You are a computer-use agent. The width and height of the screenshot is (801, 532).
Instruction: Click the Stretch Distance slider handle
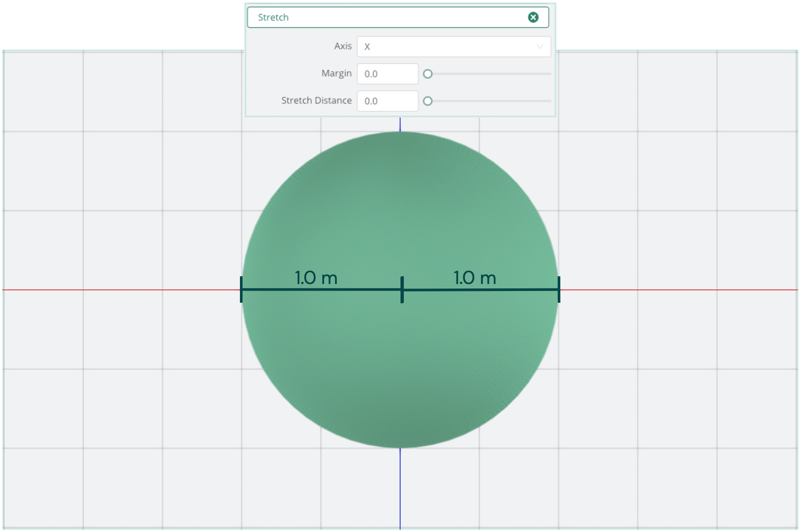point(428,101)
